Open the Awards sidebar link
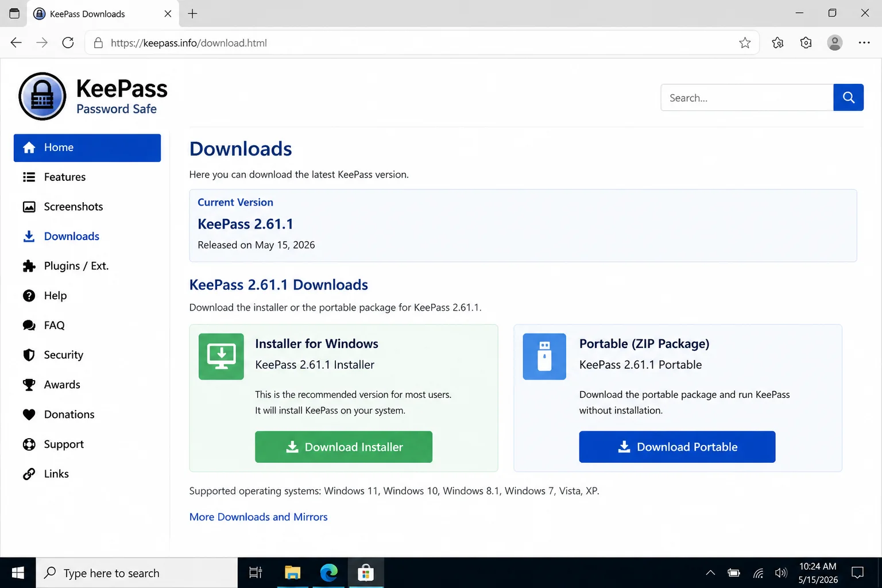 pos(87,385)
